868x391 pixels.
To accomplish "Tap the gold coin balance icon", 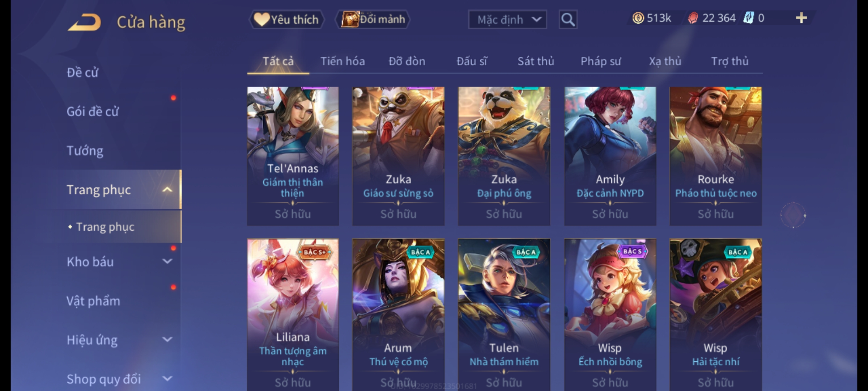I will click(638, 18).
